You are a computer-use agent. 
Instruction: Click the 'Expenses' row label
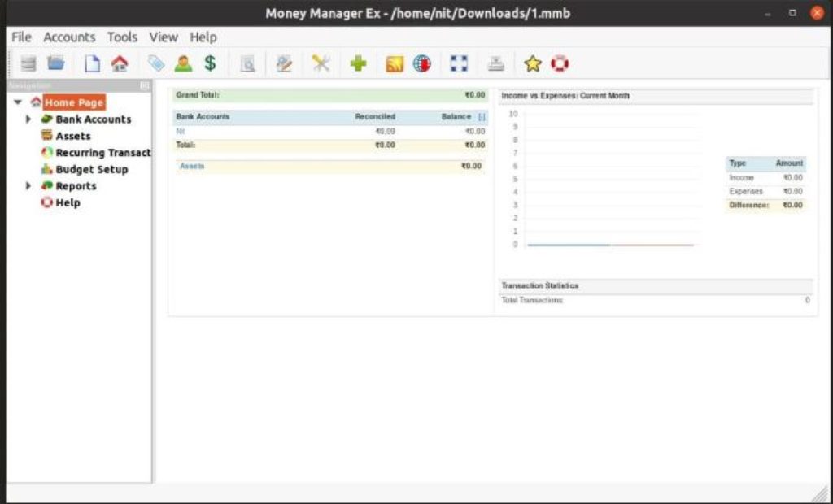pyautogui.click(x=746, y=192)
